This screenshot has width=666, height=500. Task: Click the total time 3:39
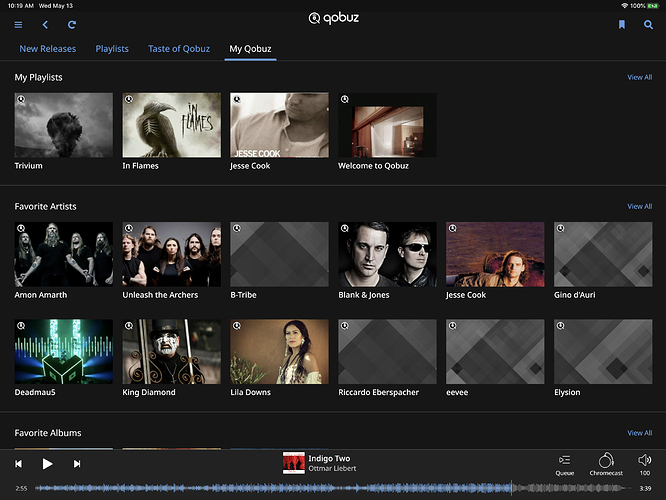(x=645, y=489)
